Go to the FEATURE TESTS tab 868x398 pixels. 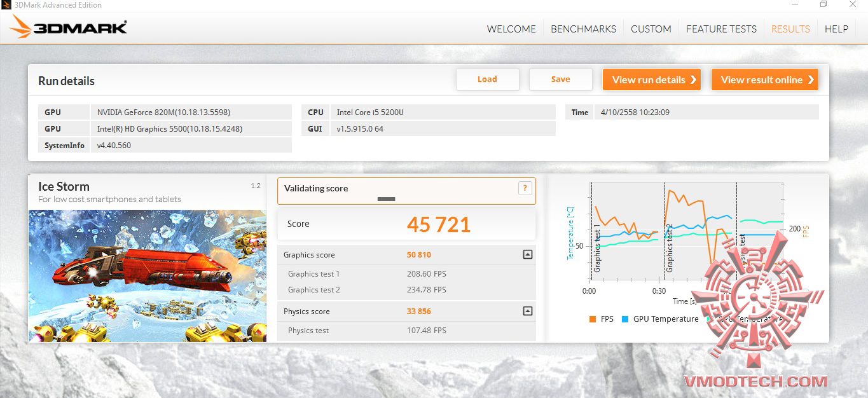point(721,29)
